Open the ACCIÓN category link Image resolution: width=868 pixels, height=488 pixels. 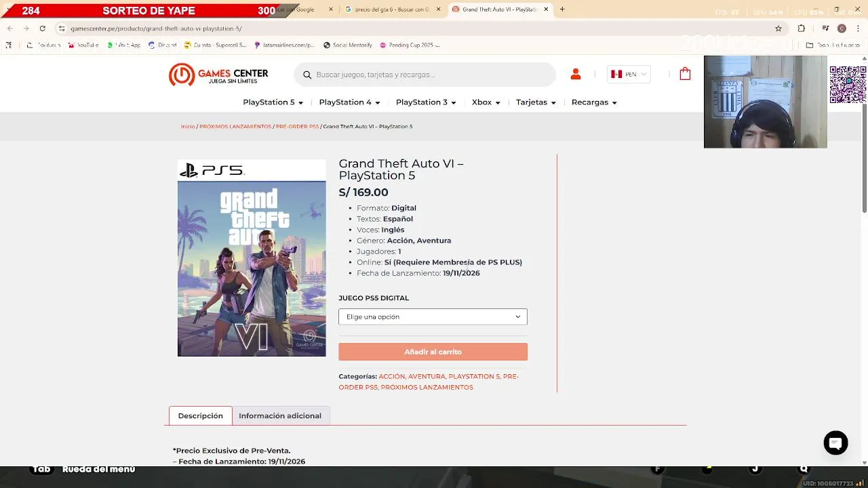(x=392, y=376)
